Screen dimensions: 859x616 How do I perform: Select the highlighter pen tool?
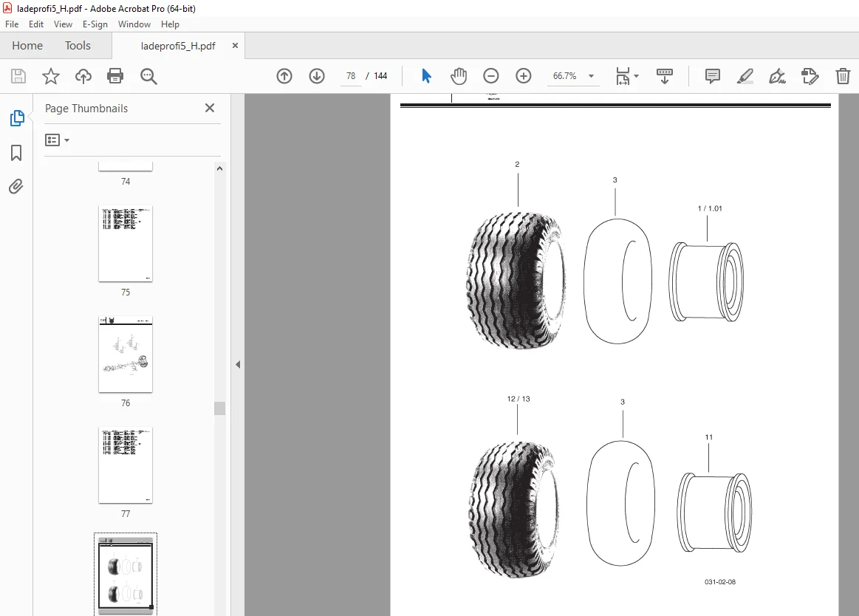pyautogui.click(x=745, y=76)
